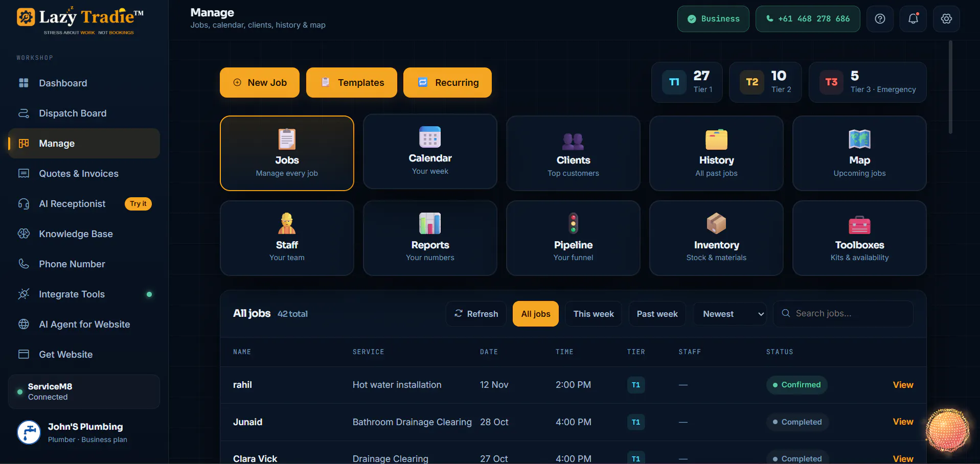Image resolution: width=980 pixels, height=464 pixels.
Task: Select the All jobs filter
Action: pos(536,314)
